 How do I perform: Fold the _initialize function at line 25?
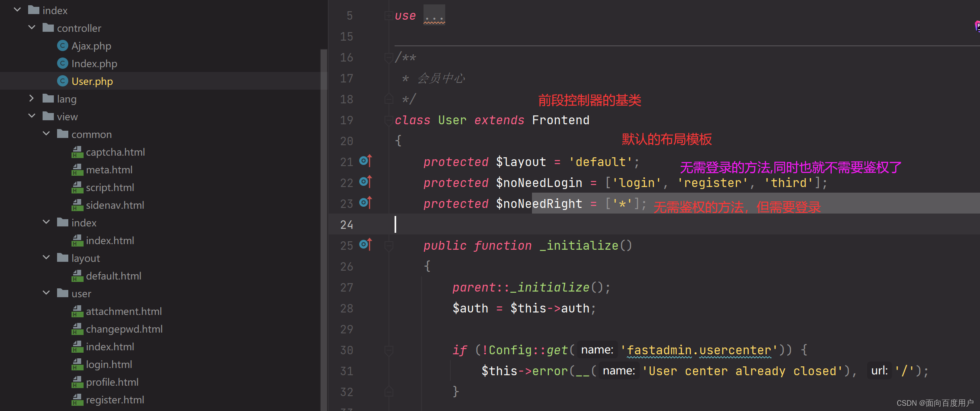[x=389, y=246]
